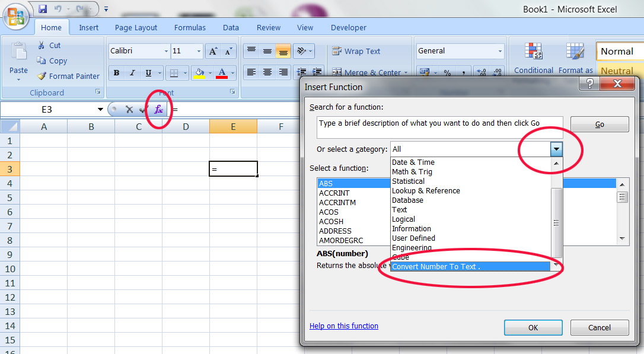Toggle Bold formatting

click(x=116, y=73)
